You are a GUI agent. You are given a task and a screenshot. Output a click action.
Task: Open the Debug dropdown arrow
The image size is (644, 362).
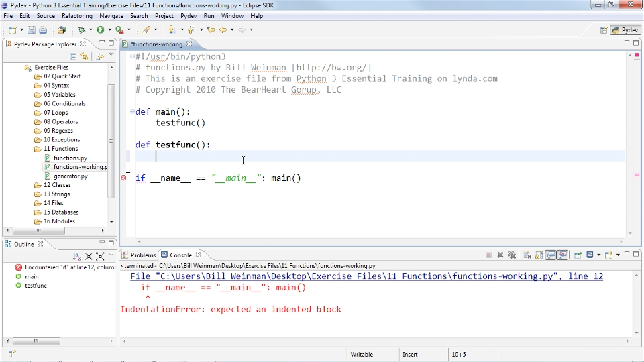[91, 29]
